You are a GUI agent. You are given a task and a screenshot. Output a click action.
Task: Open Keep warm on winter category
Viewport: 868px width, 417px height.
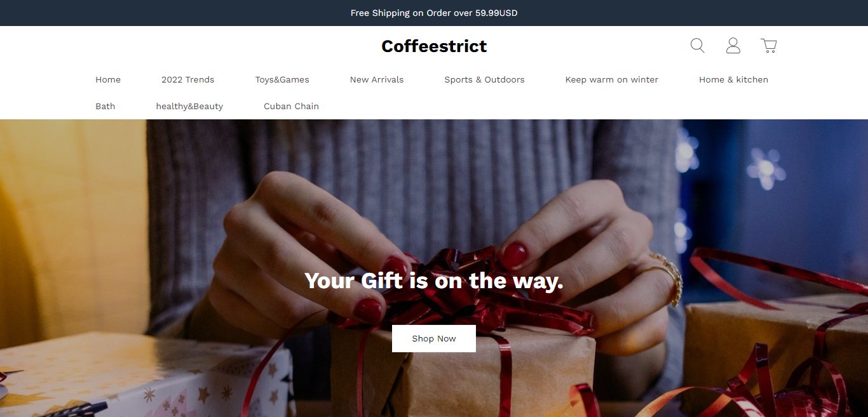click(x=612, y=79)
